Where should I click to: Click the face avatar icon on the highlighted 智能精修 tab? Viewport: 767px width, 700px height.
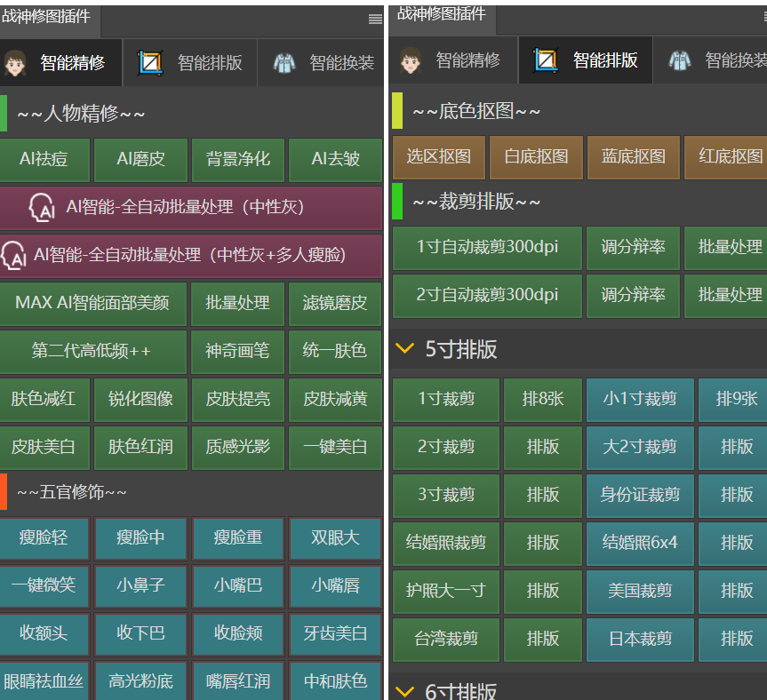14,63
